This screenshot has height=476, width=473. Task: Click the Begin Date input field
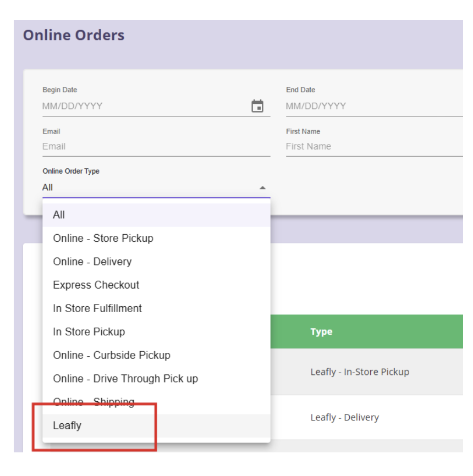point(143,106)
